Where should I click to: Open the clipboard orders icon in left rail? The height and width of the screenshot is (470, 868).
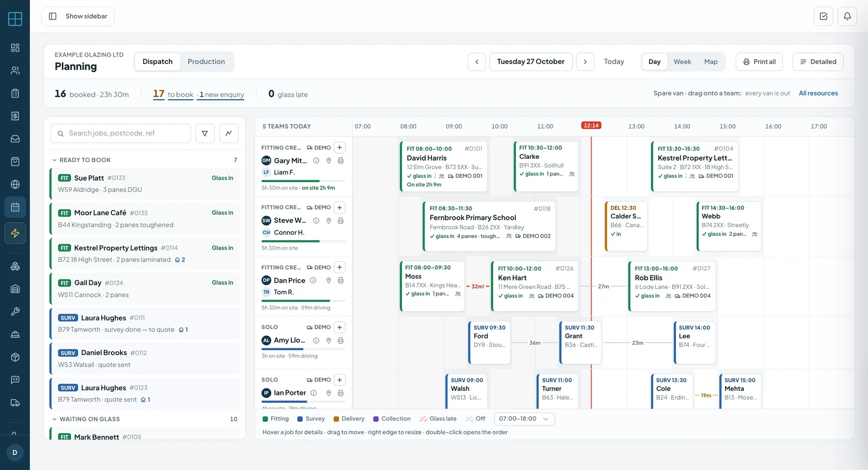pos(15,93)
